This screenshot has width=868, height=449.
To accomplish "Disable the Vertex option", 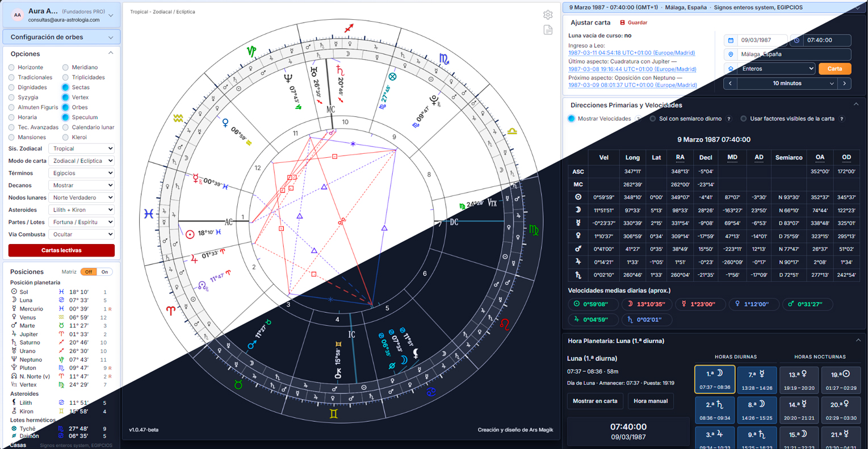I will [x=65, y=98].
